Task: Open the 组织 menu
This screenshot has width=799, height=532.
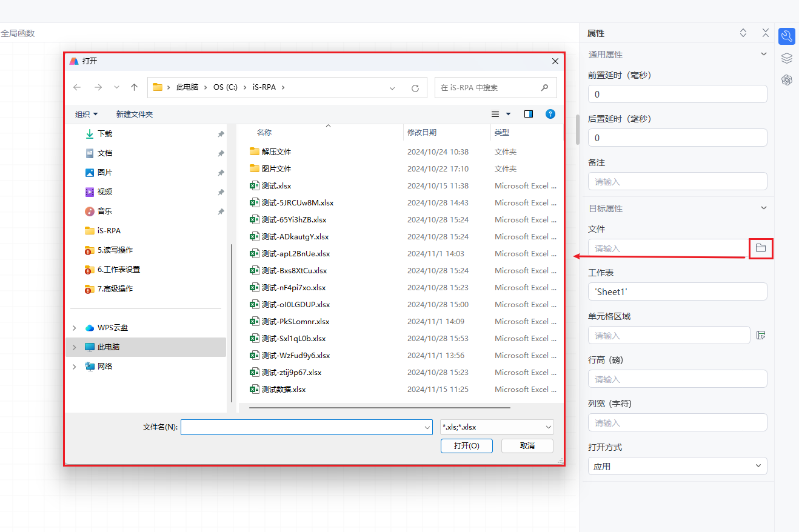Action: [x=86, y=115]
